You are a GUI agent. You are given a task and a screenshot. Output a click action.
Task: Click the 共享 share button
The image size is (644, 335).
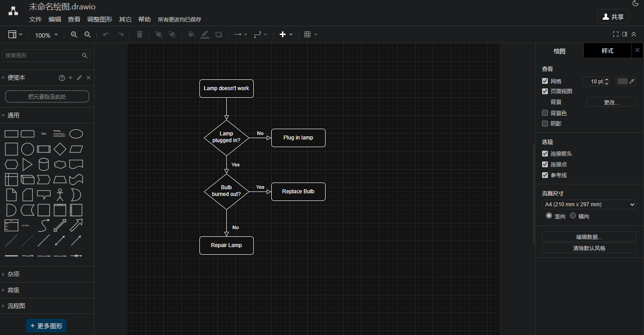[613, 17]
